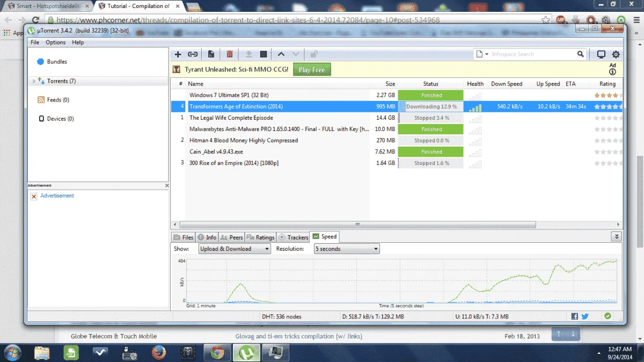
Task: Click the Infospace Search input field
Action: click(533, 54)
